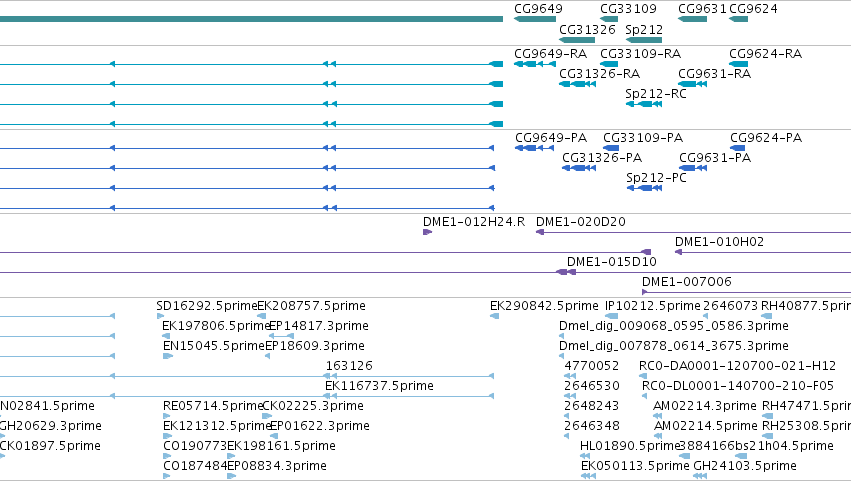Click EST label GH20629.3prime
This screenshot has width=851, height=481.
point(50,426)
